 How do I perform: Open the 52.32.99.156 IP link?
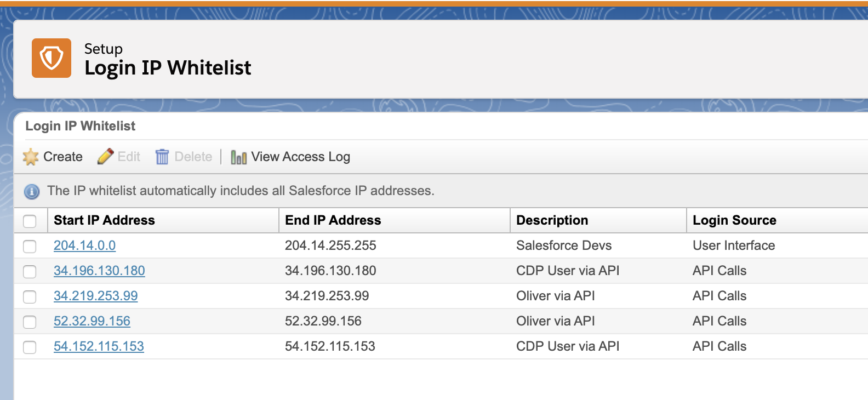92,321
